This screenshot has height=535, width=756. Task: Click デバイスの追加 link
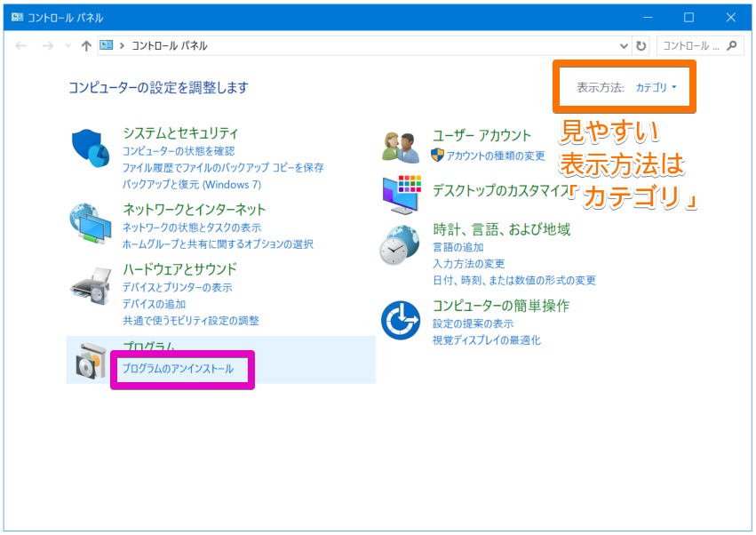click(154, 304)
